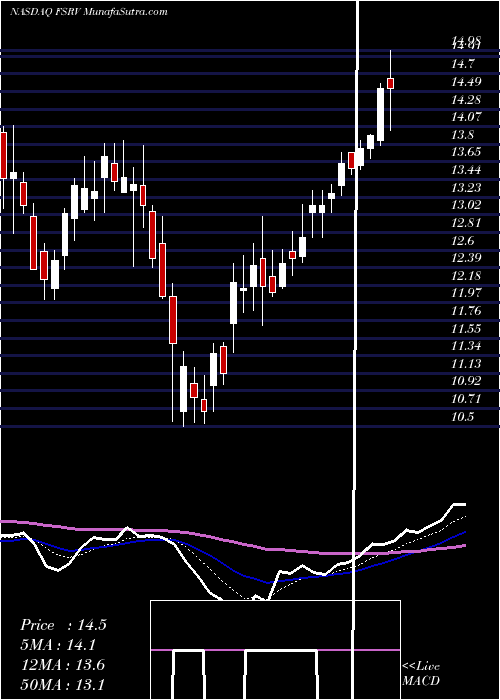Click the 11.34 price axis label

(466, 346)
